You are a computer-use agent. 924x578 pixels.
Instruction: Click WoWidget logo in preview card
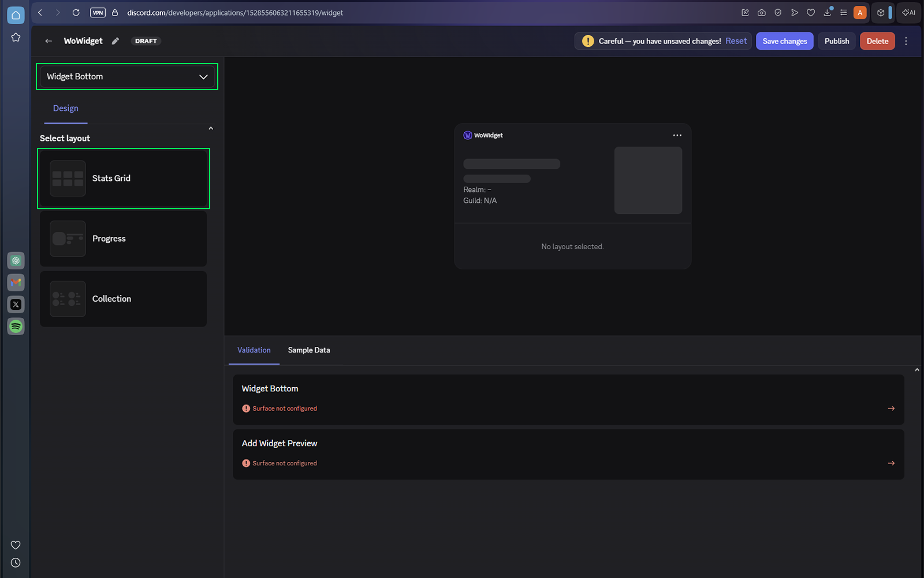pos(467,135)
